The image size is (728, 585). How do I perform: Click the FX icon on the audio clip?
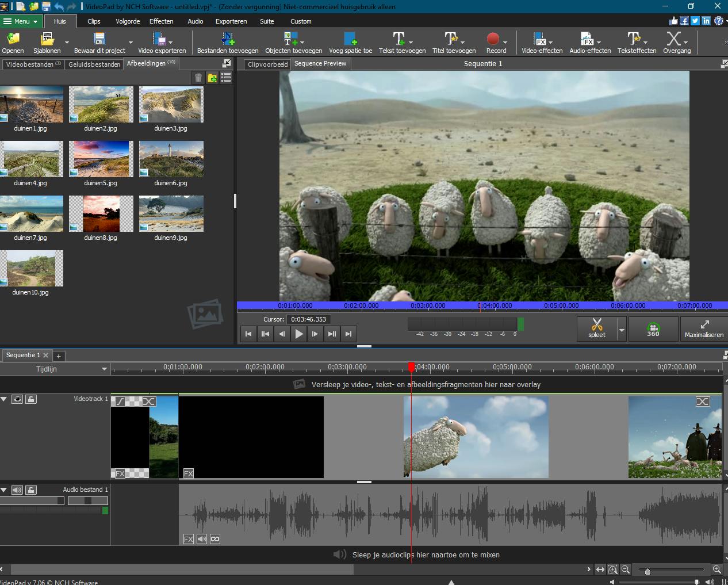[188, 539]
